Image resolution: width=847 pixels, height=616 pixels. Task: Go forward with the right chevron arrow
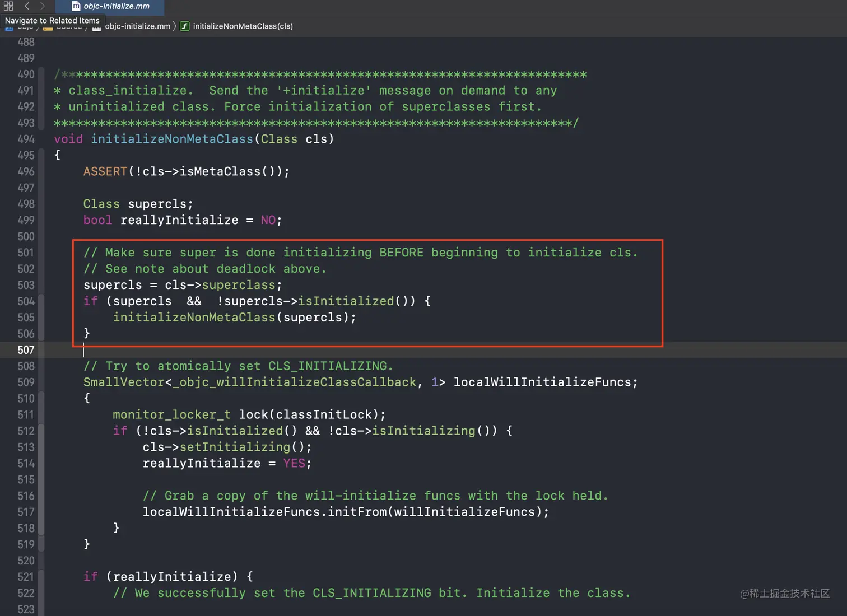click(x=43, y=6)
